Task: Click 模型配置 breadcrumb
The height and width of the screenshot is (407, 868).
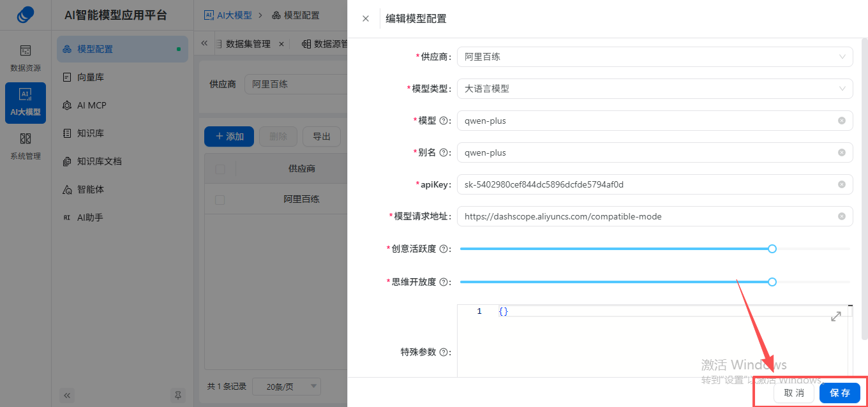Action: [296, 15]
